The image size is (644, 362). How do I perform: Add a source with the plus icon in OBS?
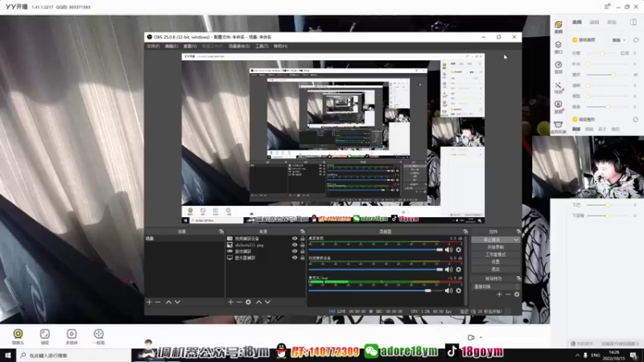(230, 302)
